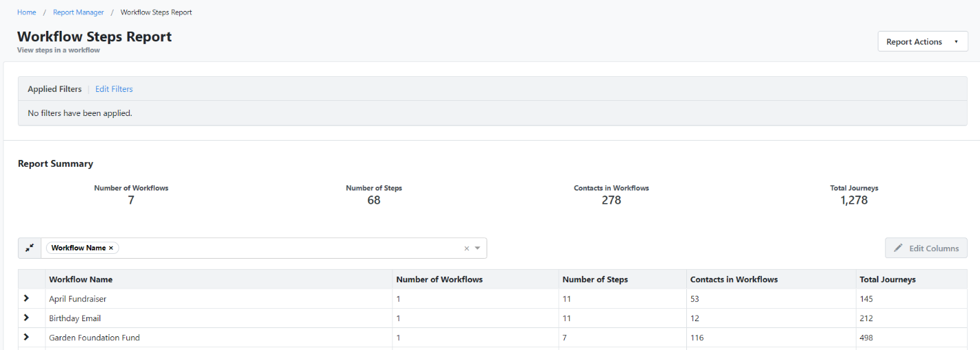Click the summary Total Journeys value 1,278

click(x=854, y=200)
